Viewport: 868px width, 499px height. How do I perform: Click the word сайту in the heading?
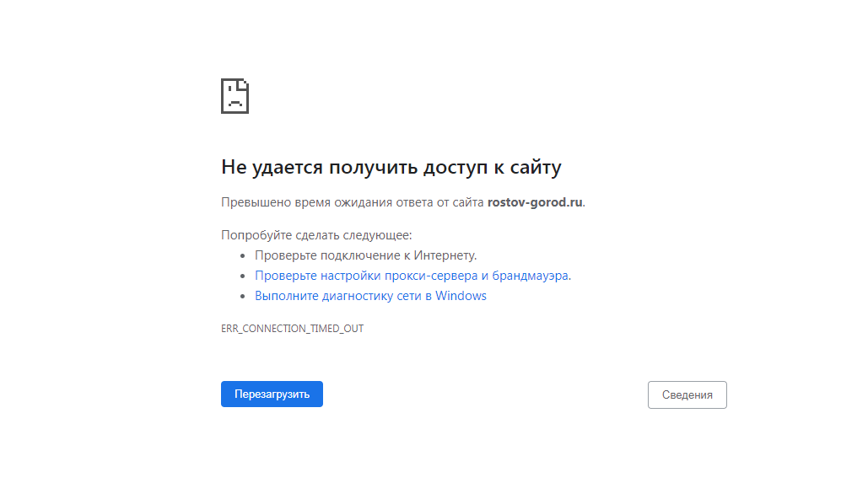[x=535, y=167]
